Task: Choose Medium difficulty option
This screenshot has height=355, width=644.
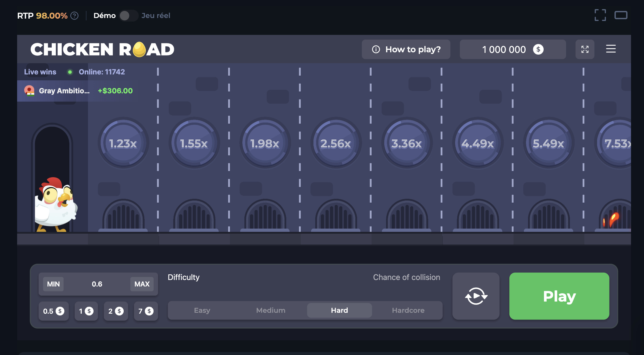Action: point(271,310)
